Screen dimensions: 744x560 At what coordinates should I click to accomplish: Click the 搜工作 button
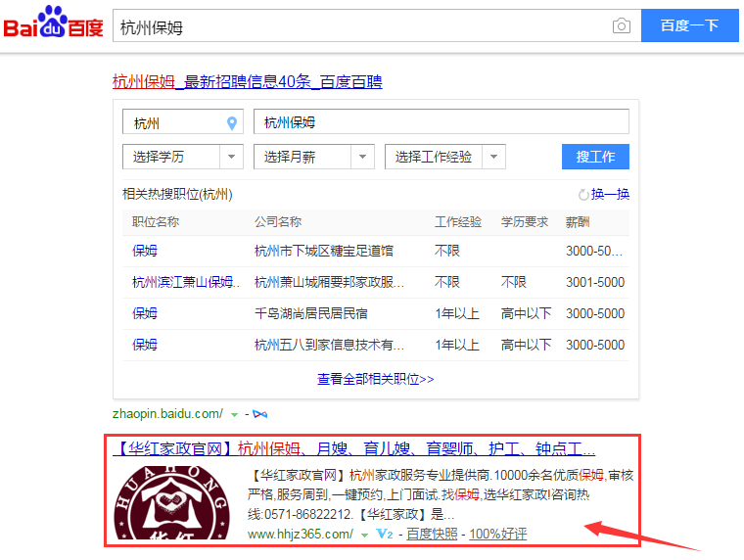point(595,157)
